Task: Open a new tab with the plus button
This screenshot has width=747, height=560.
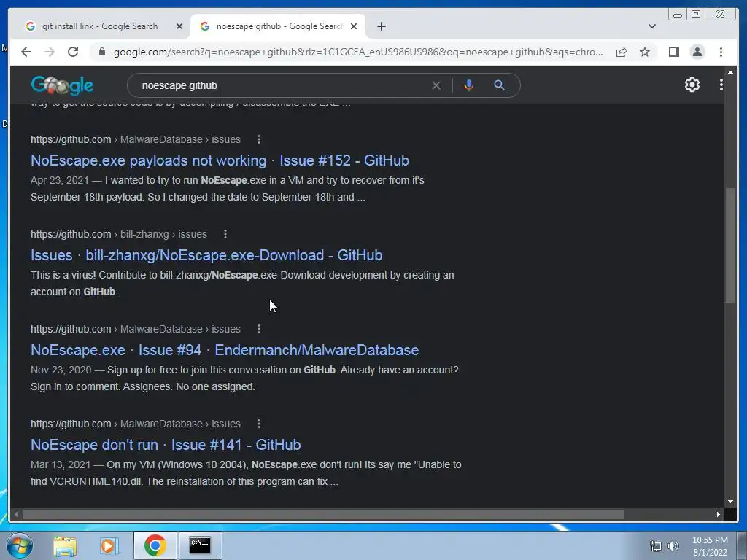Action: coord(381,26)
